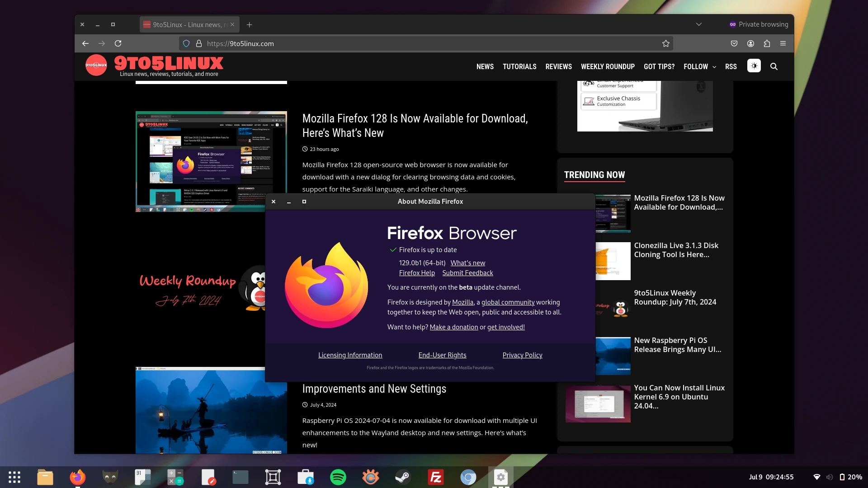Screen dimensions: 868x488
Task: Select the Firefox menu hamburger icon
Action: pos(783,43)
